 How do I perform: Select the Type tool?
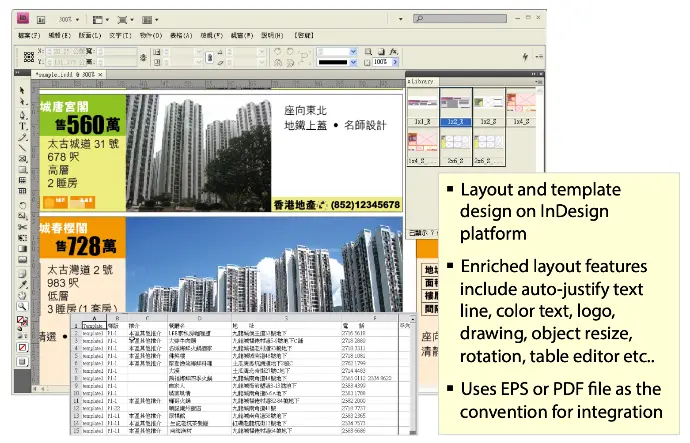pyautogui.click(x=23, y=127)
